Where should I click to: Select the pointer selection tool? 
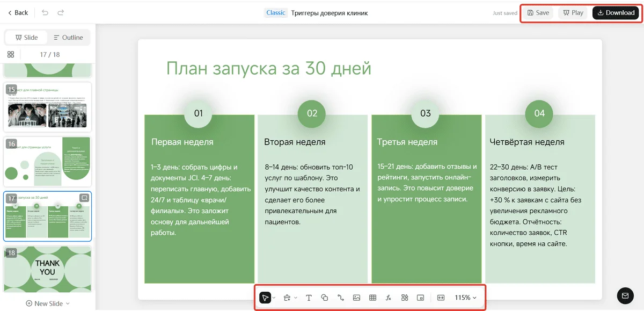coord(265,298)
